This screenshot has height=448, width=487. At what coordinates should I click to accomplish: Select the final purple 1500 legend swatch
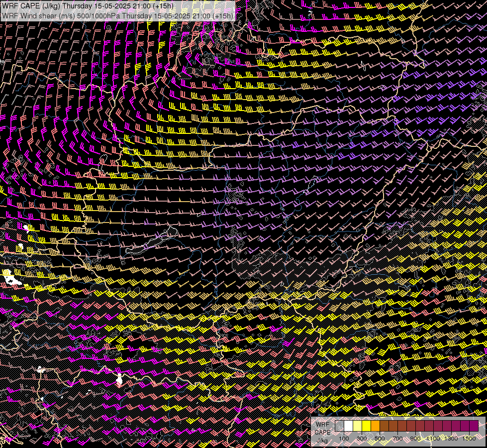[x=474, y=426]
